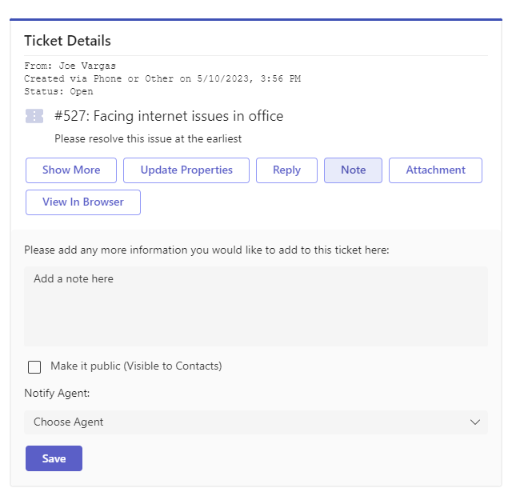This screenshot has width=512, height=492.
Task: Open ticket with View In Browser
Action: click(x=83, y=202)
